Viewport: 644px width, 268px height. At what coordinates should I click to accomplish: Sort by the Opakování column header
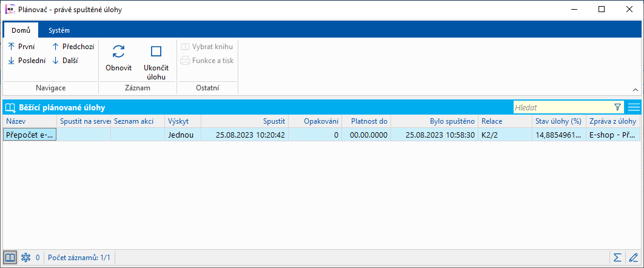[315, 121]
